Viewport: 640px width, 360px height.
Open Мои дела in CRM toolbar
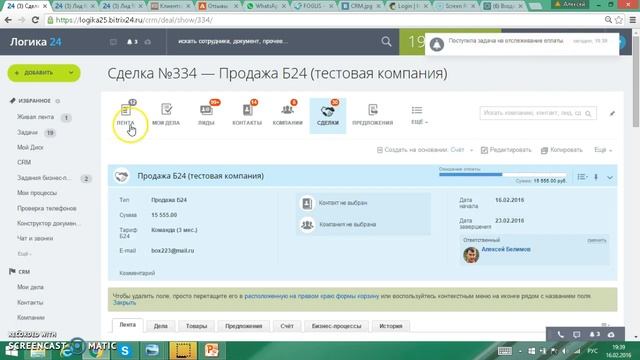pos(166,115)
